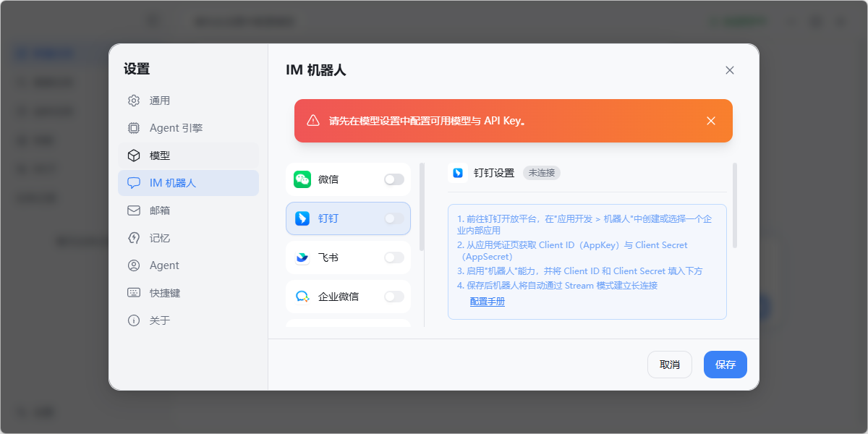Image resolution: width=868 pixels, height=434 pixels.
Task: Open the 配置手册 link
Action: click(x=488, y=302)
